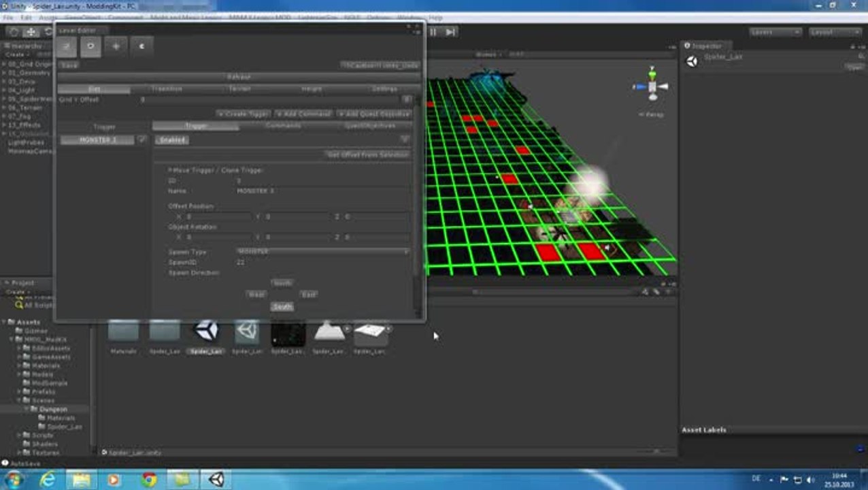Set spawn direction to East
This screenshot has width=868, height=490.
tap(308, 295)
